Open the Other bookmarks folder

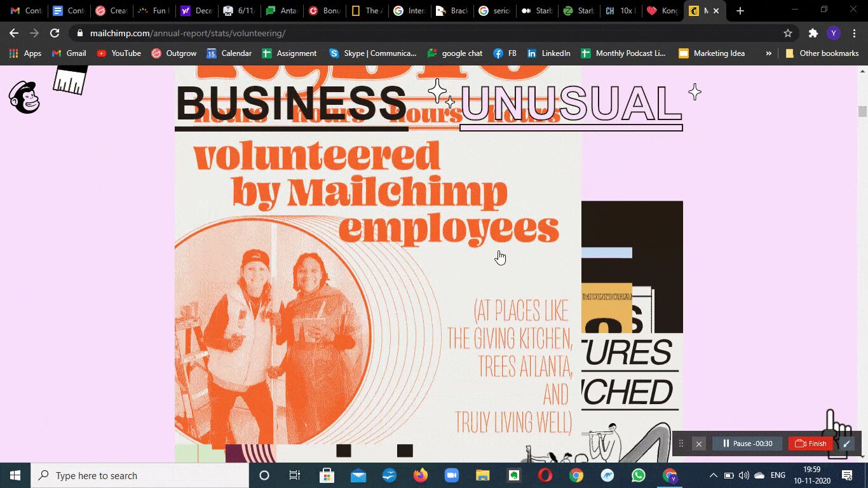[822, 53]
